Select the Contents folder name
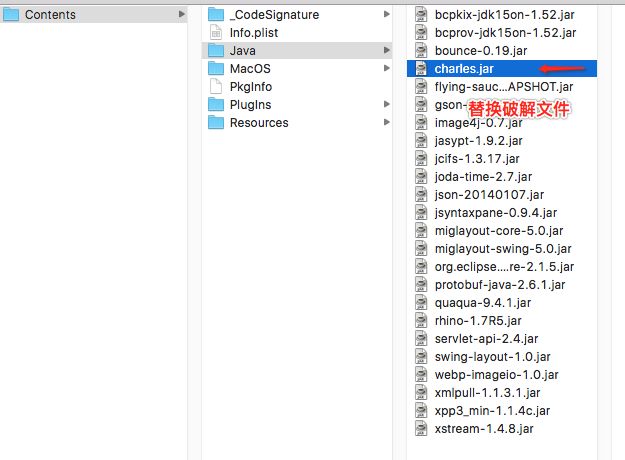This screenshot has height=460, width=625. point(50,15)
